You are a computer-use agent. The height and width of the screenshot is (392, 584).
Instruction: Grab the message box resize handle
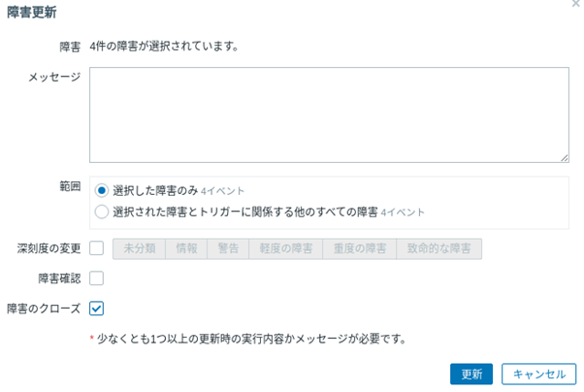pos(564,157)
